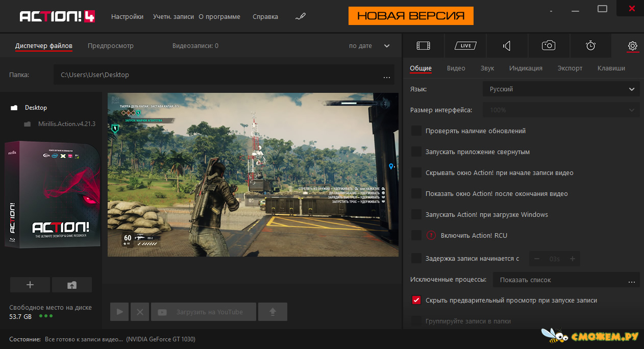Open Справка menu
The image size is (644, 349).
tap(265, 16)
